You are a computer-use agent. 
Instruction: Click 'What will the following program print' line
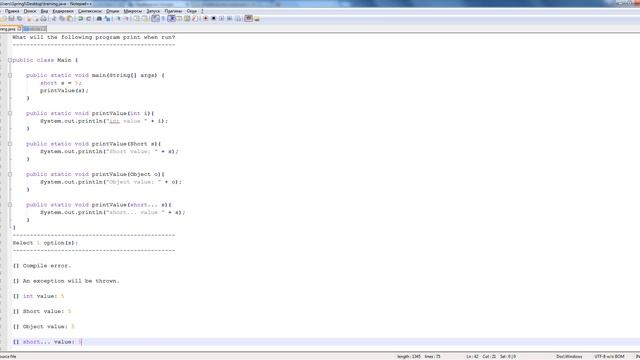point(93,37)
